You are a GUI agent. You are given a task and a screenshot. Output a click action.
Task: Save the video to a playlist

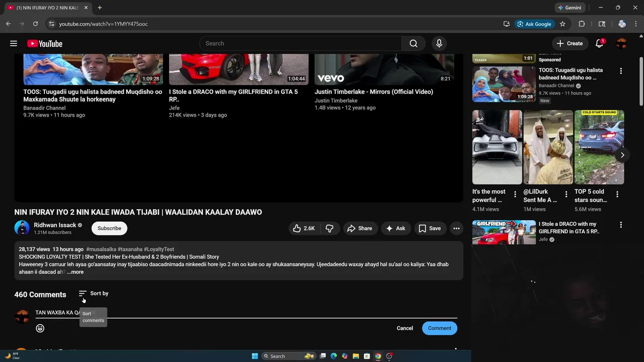[430, 228]
